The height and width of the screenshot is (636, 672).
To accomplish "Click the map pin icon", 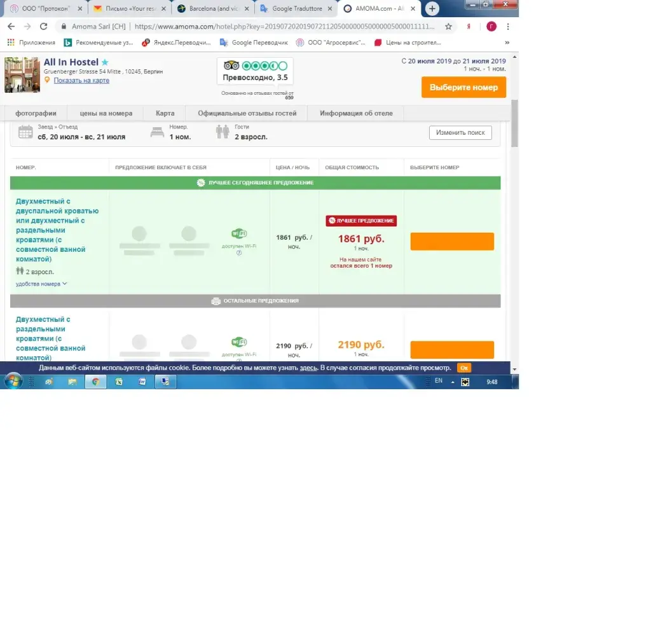I will [x=47, y=80].
